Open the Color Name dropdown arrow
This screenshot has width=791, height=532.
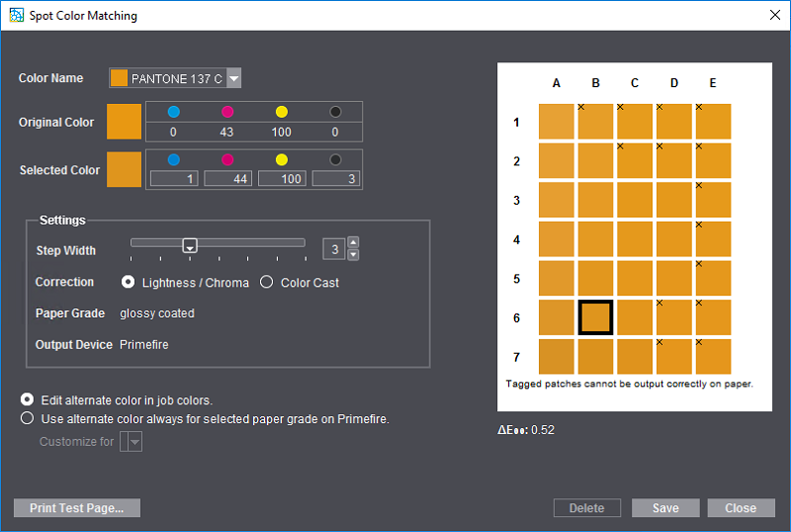[x=233, y=78]
